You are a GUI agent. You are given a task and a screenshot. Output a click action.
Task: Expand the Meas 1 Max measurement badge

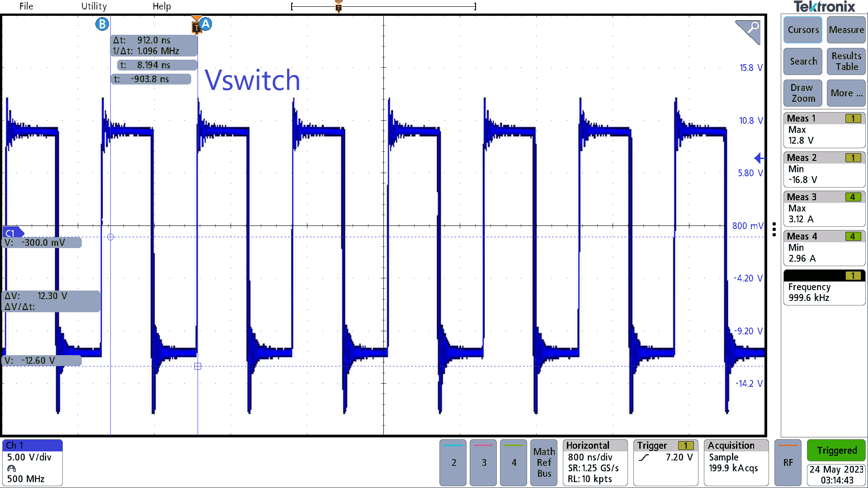coord(824,130)
